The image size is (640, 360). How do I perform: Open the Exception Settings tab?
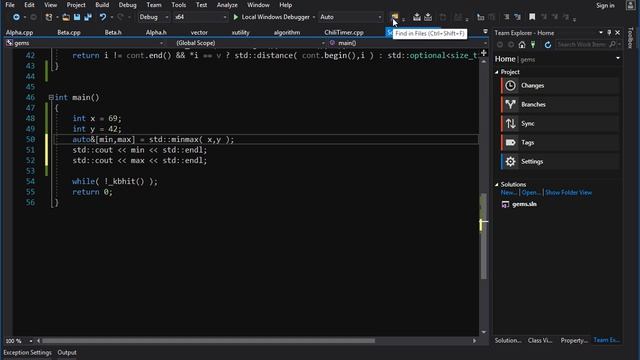point(27,352)
